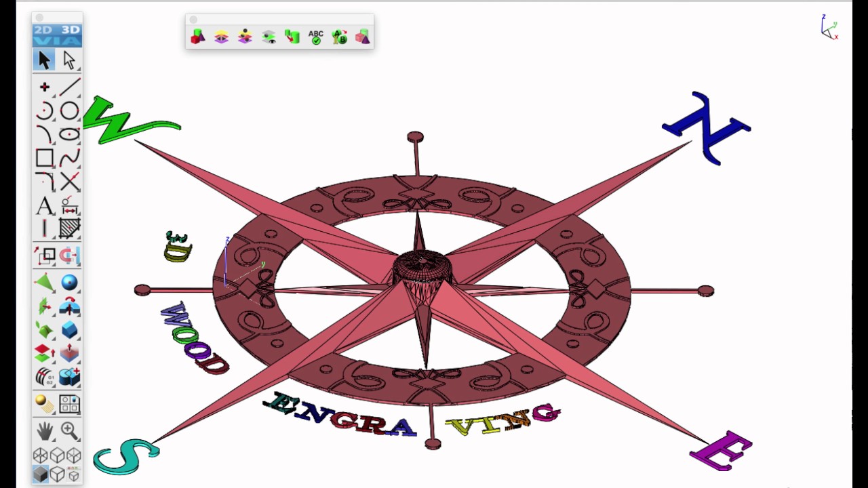Choose the vertical centerline tool
Viewport: 868px width, 488px height.
45,228
